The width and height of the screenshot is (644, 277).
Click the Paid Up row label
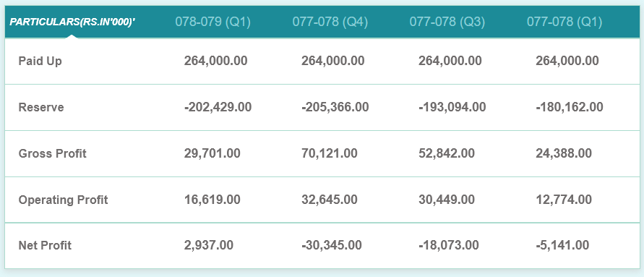coord(40,61)
